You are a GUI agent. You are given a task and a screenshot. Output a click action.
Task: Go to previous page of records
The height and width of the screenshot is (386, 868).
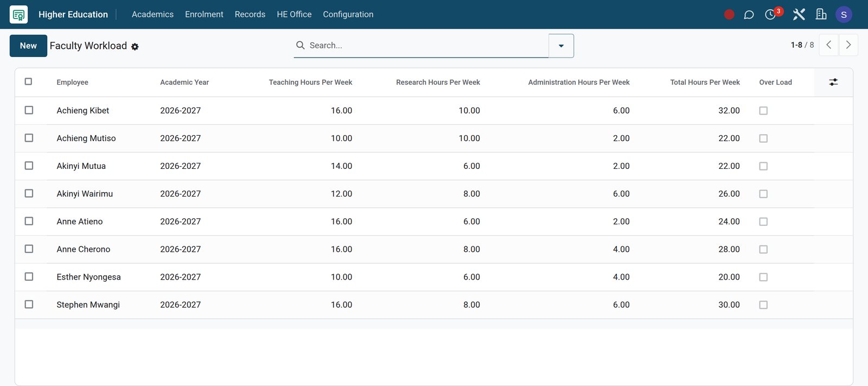pyautogui.click(x=829, y=45)
